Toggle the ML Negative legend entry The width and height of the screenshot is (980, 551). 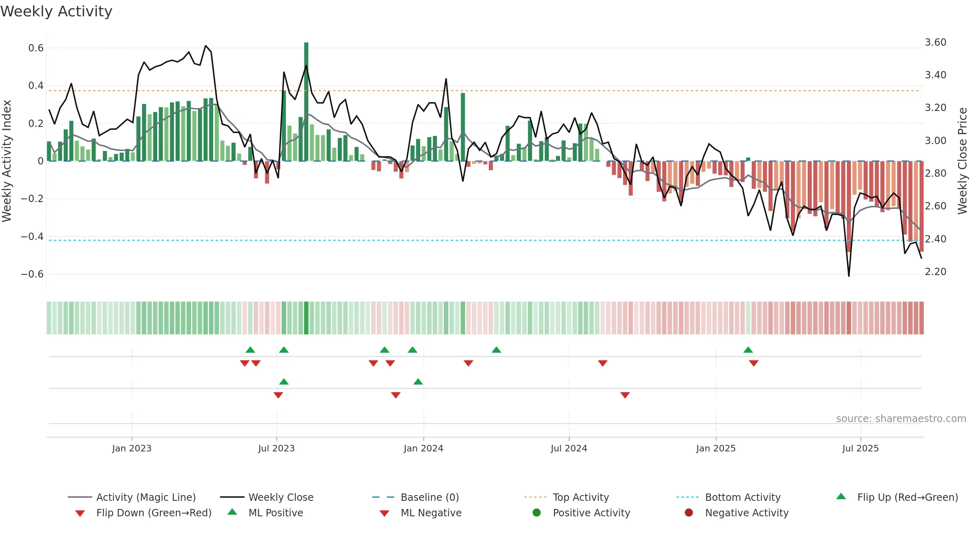pyautogui.click(x=421, y=513)
